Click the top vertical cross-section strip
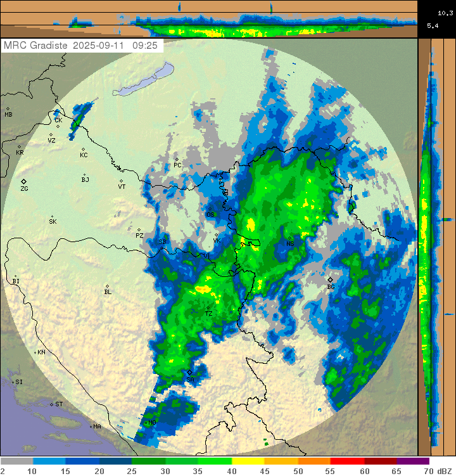 click(x=209, y=19)
